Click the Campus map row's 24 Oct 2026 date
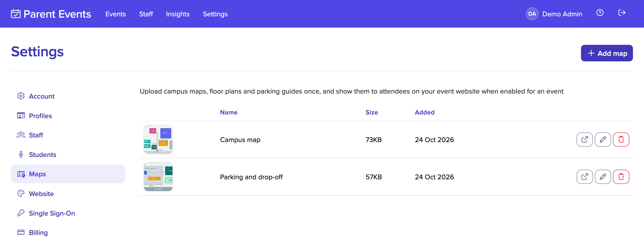 point(434,140)
